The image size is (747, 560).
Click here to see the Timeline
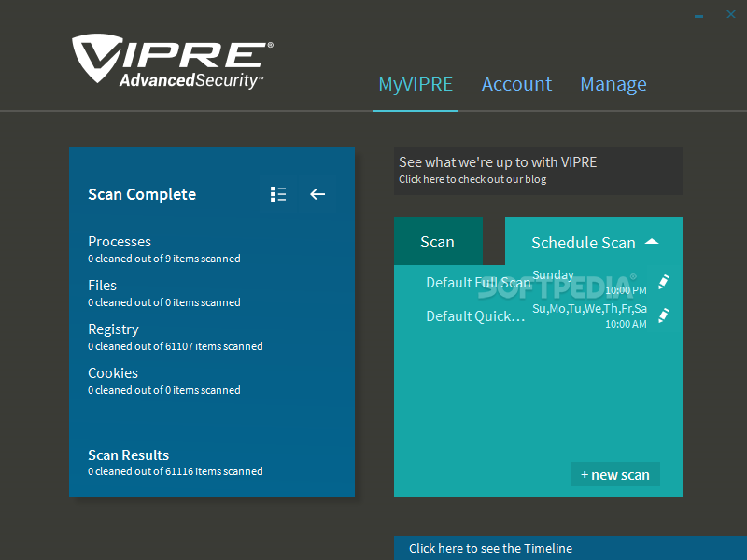coord(571,548)
